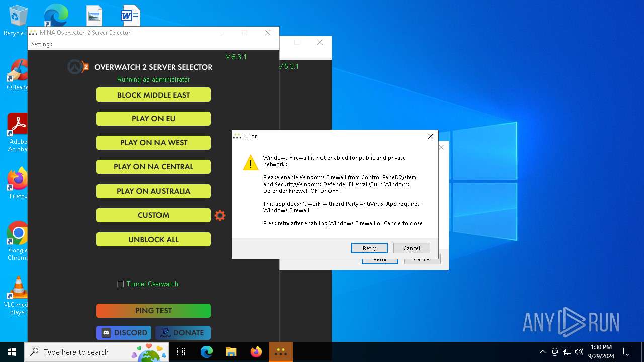This screenshot has height=362, width=644.
Task: Minimize the MINA Overwatch 2 Server Selector window
Action: [x=222, y=33]
